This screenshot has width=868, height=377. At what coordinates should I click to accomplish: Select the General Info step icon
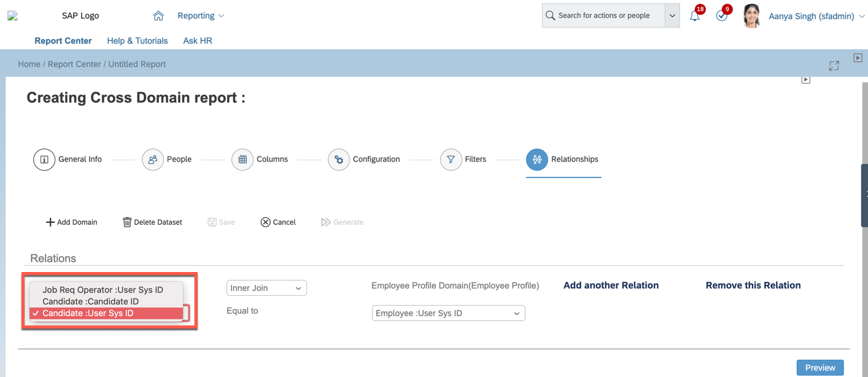pyautogui.click(x=44, y=160)
